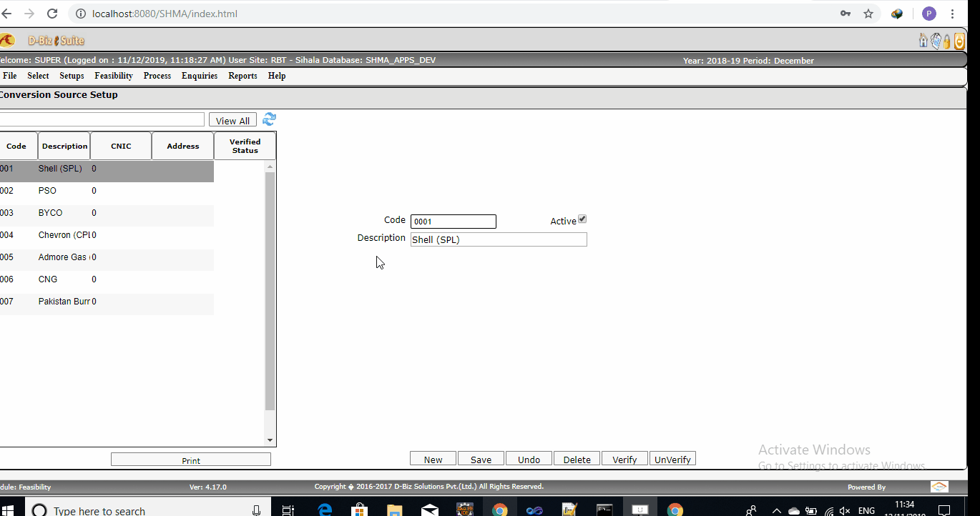Click the globe icon near the home icon
This screenshot has height=516, width=980.
tap(936, 41)
